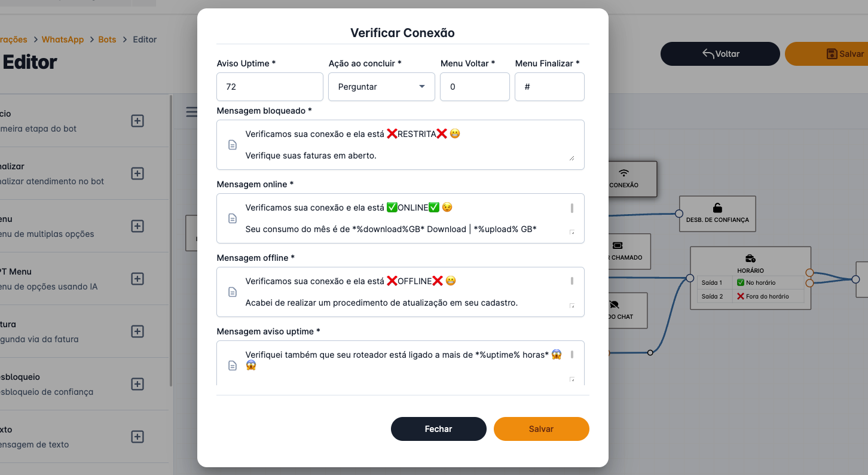Close the dialog with the Fechar button

point(438,429)
